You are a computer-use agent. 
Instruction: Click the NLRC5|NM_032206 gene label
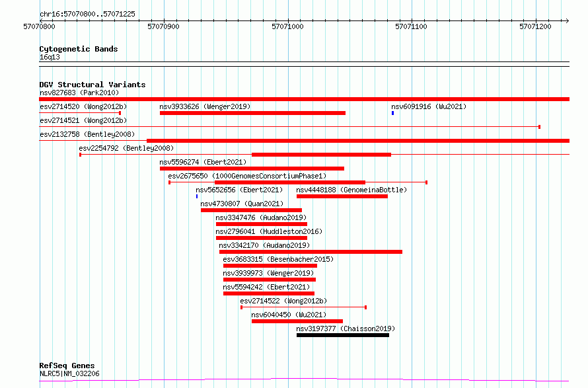pyautogui.click(x=69, y=373)
